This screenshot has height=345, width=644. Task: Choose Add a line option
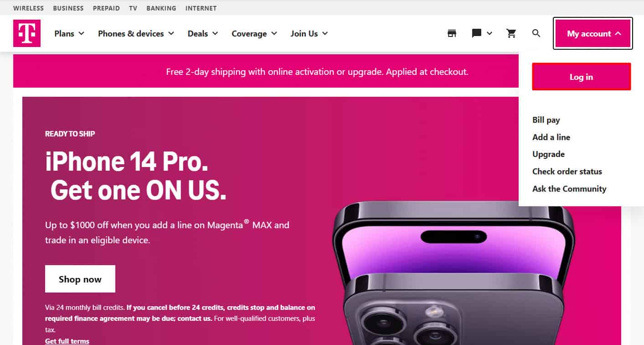pyautogui.click(x=551, y=137)
